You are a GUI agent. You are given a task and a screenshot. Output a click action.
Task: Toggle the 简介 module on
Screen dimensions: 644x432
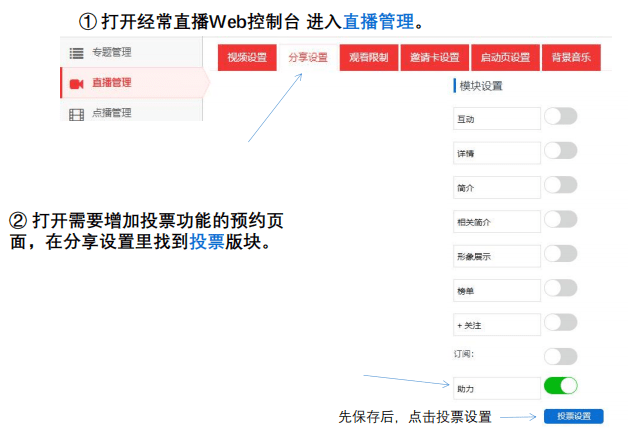(560, 185)
